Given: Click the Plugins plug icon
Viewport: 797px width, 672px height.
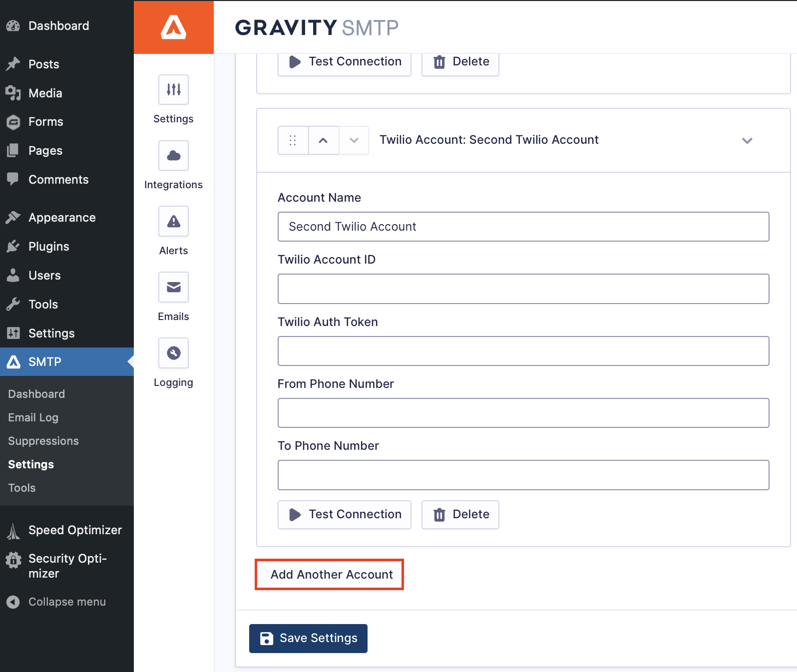Looking at the screenshot, I should [13, 246].
